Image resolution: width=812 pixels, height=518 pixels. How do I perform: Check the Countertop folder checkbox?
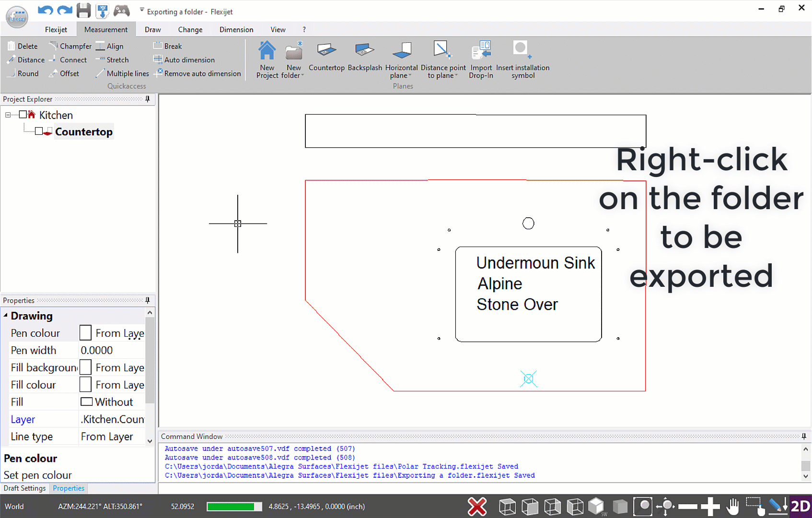(x=39, y=131)
